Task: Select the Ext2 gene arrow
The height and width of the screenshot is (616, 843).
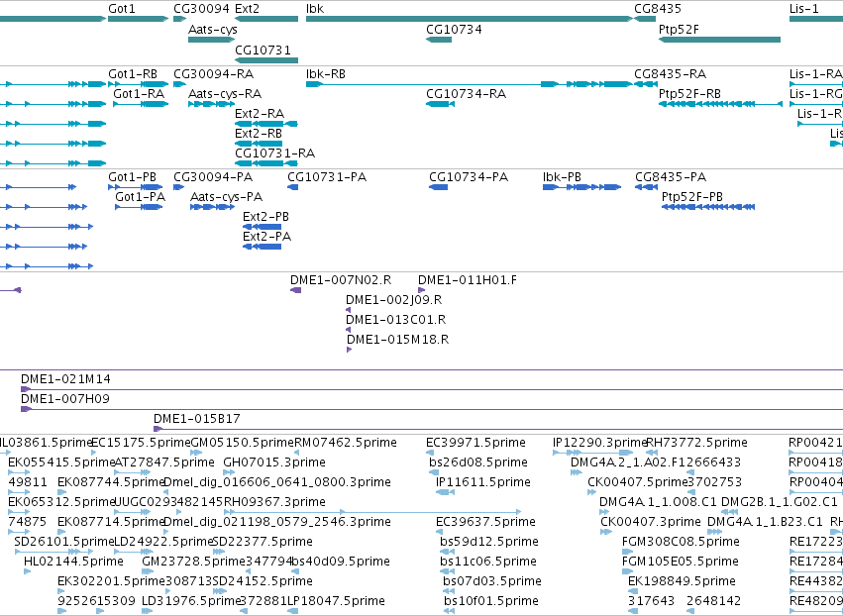Action: click(266, 19)
